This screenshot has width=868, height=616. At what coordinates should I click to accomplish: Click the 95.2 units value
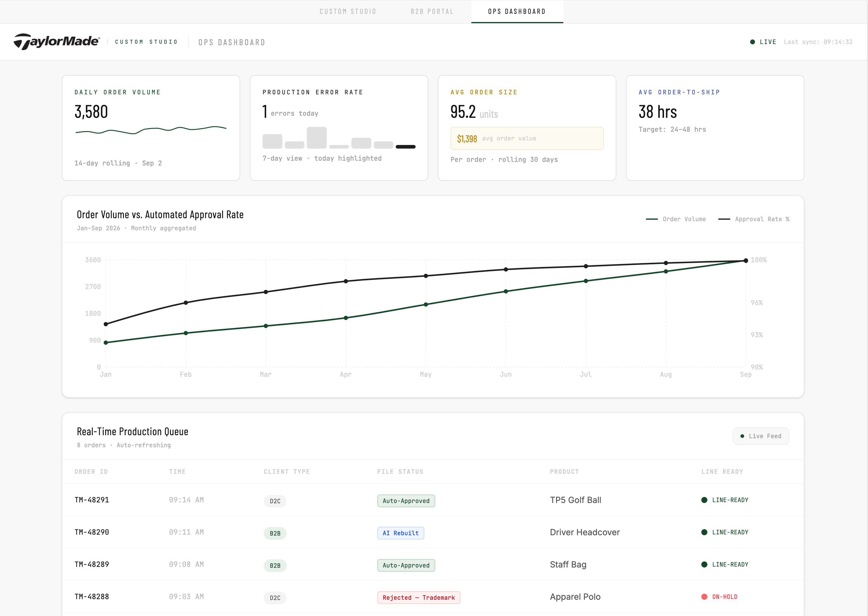(474, 112)
